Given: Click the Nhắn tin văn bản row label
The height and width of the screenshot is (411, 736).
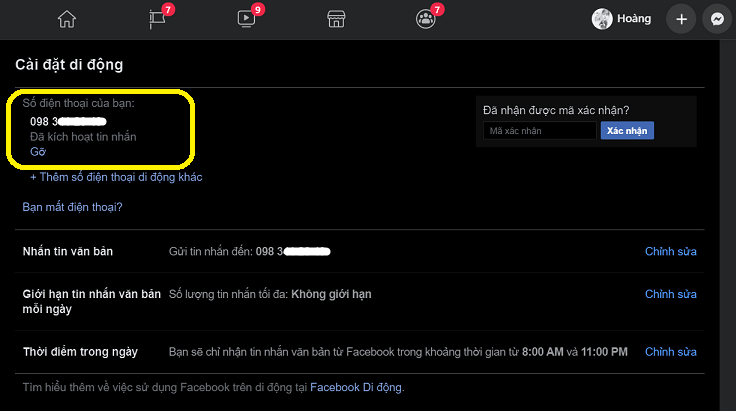Looking at the screenshot, I should tap(68, 251).
